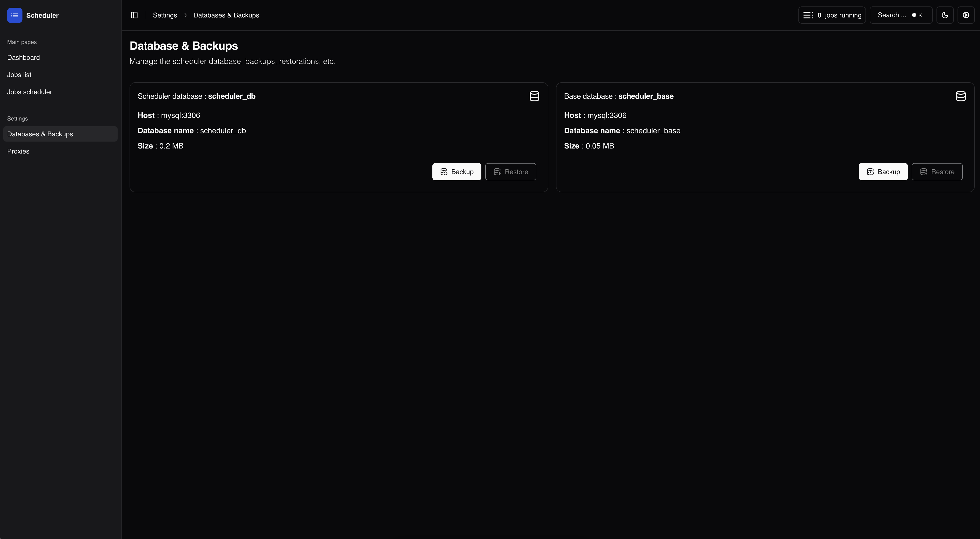
Task: Navigate to Jobs scheduler
Action: [x=29, y=92]
